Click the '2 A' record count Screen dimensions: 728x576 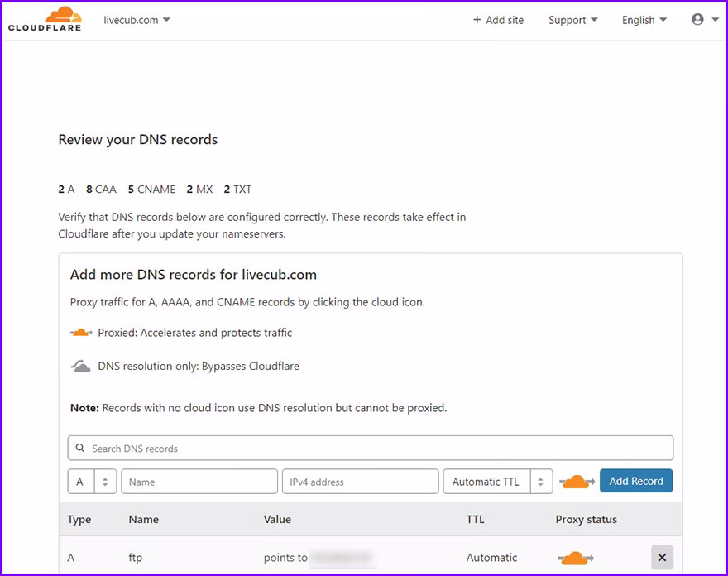click(x=66, y=189)
